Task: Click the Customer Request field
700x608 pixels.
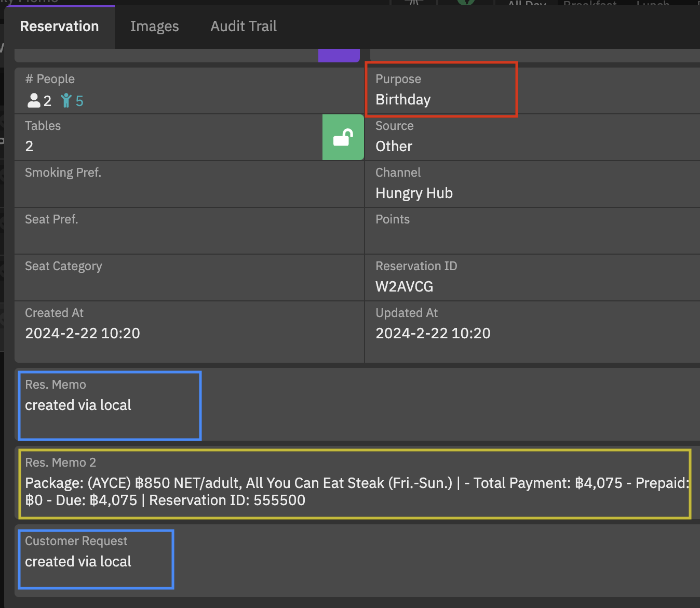Action: (x=78, y=561)
